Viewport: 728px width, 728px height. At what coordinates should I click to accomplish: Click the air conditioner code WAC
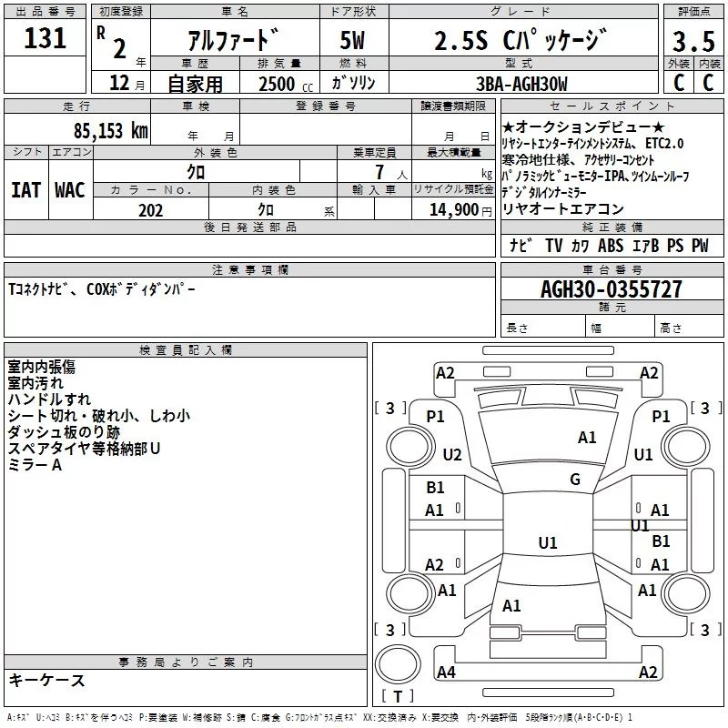(70, 190)
